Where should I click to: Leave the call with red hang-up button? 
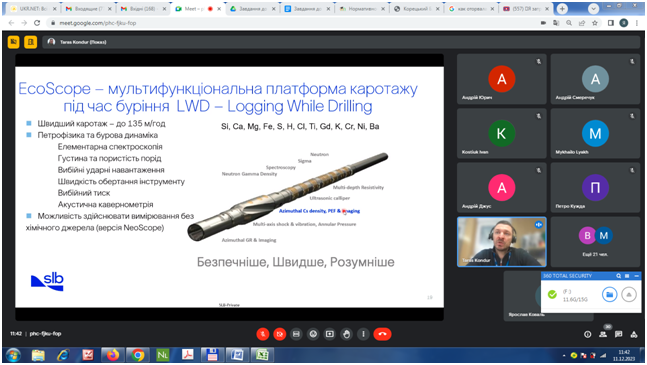(x=383, y=334)
